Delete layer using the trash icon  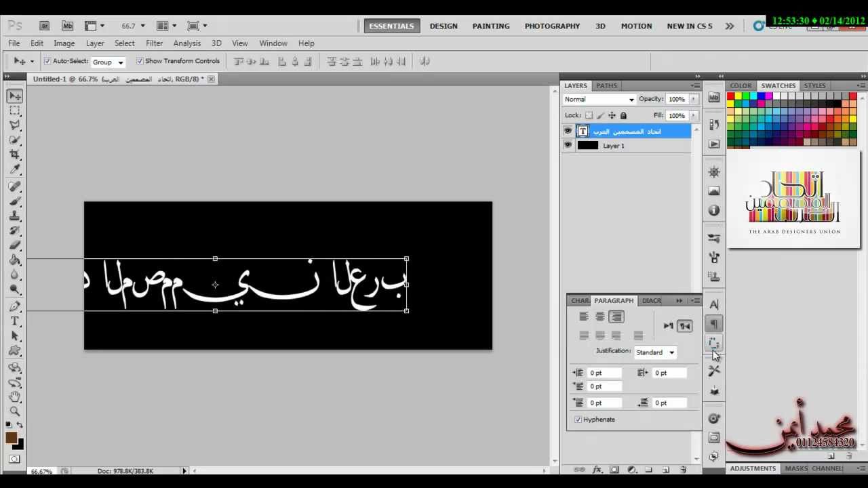pyautogui.click(x=683, y=469)
